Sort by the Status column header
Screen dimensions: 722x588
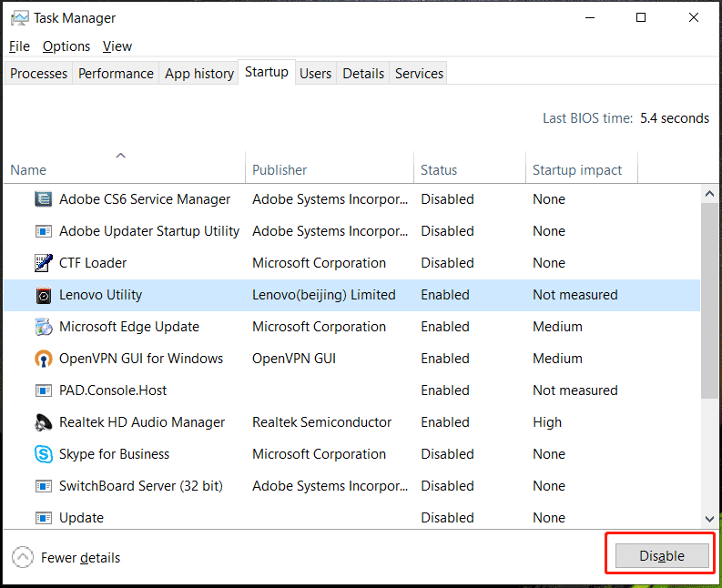[470, 167]
